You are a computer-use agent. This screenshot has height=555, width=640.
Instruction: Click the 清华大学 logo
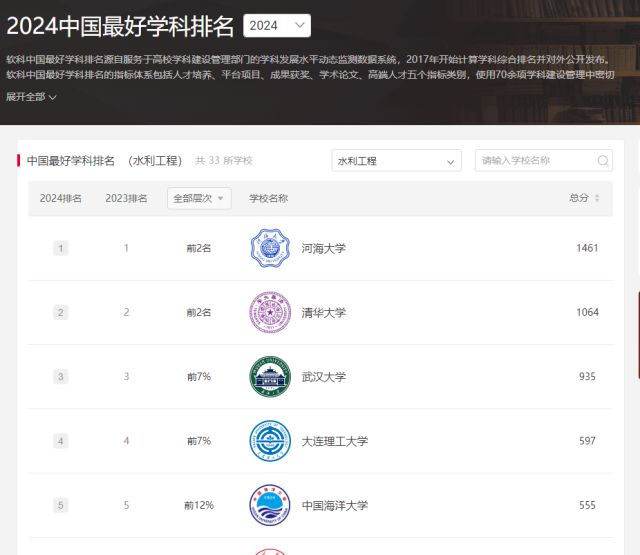tap(270, 312)
